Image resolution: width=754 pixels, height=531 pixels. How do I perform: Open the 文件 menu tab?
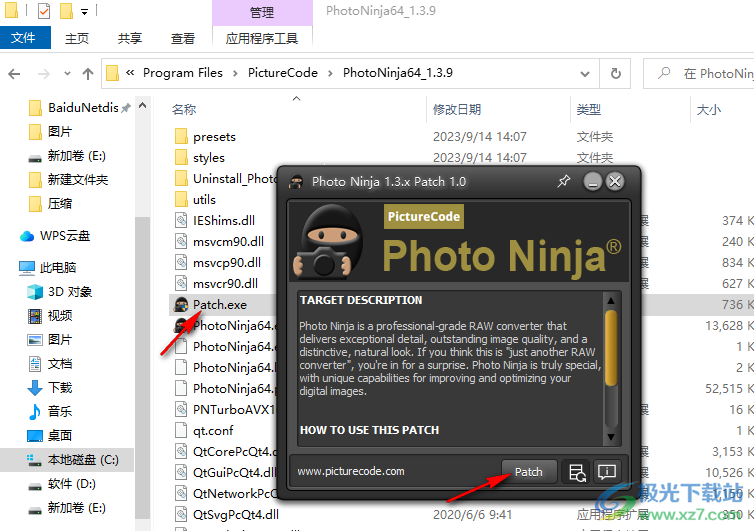coord(23,38)
